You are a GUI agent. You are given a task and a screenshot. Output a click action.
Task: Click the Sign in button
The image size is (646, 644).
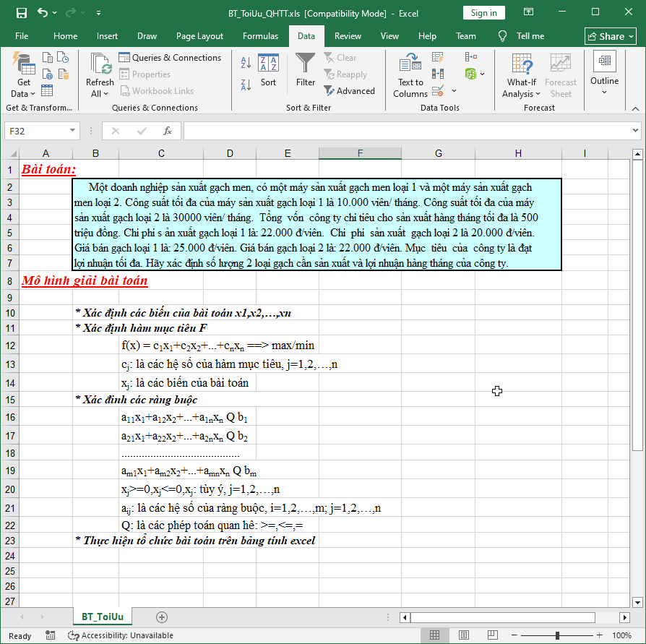(x=483, y=12)
